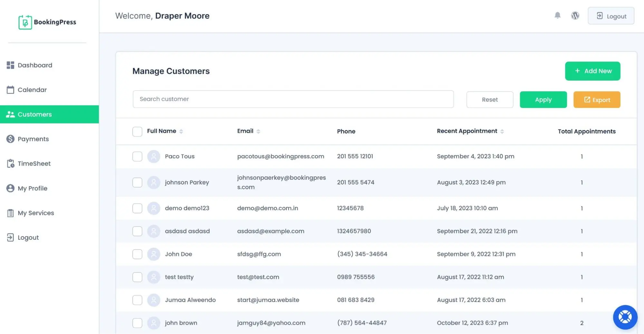Click Jumaa Alweendo avatar icon
This screenshot has width=644, height=334.
(x=154, y=300)
